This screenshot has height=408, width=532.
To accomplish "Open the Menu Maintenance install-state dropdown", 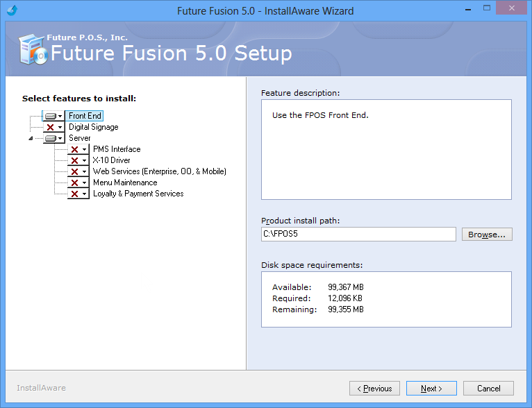I will [78, 182].
